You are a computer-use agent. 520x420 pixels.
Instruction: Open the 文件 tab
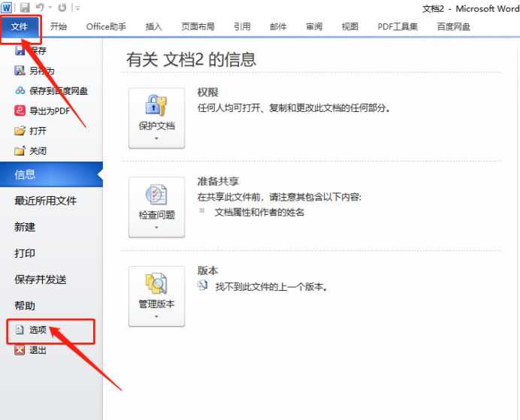(x=20, y=26)
